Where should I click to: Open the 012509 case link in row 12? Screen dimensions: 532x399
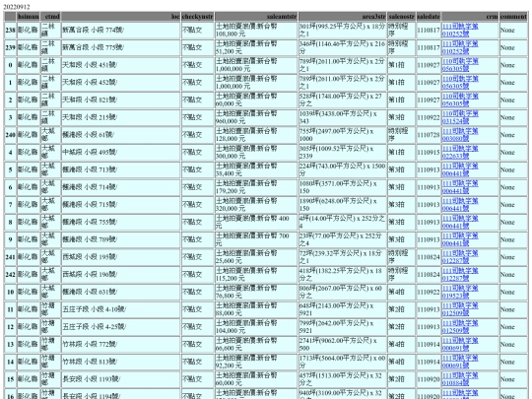(460, 327)
